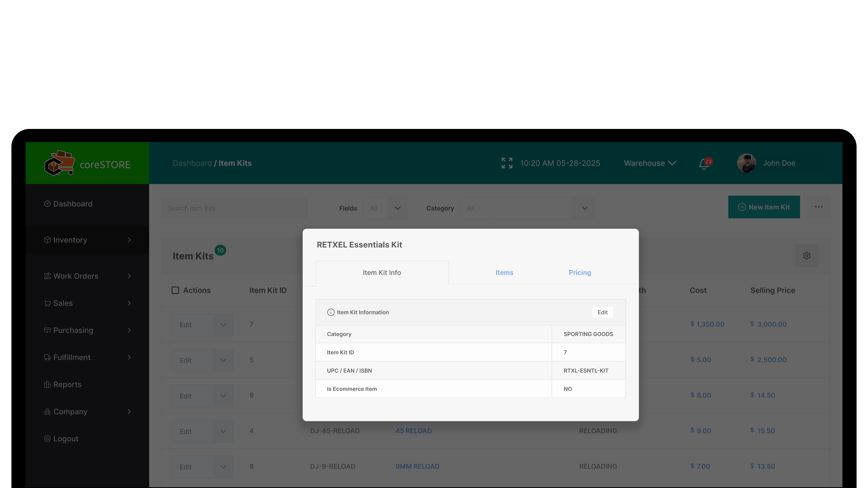This screenshot has height=488, width=868.
Task: Click the Work Orders icon in sidebar
Action: point(47,276)
